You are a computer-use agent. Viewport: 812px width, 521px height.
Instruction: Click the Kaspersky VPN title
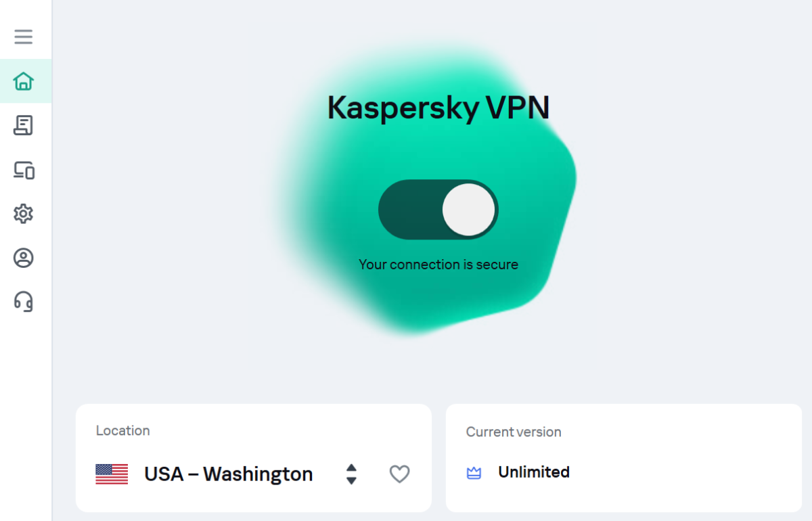point(438,108)
